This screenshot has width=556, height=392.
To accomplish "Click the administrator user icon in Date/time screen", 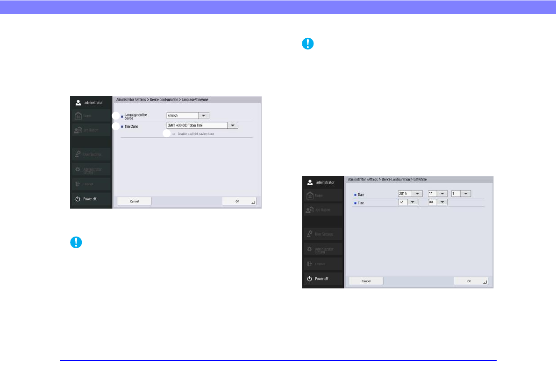I will pyautogui.click(x=310, y=182).
